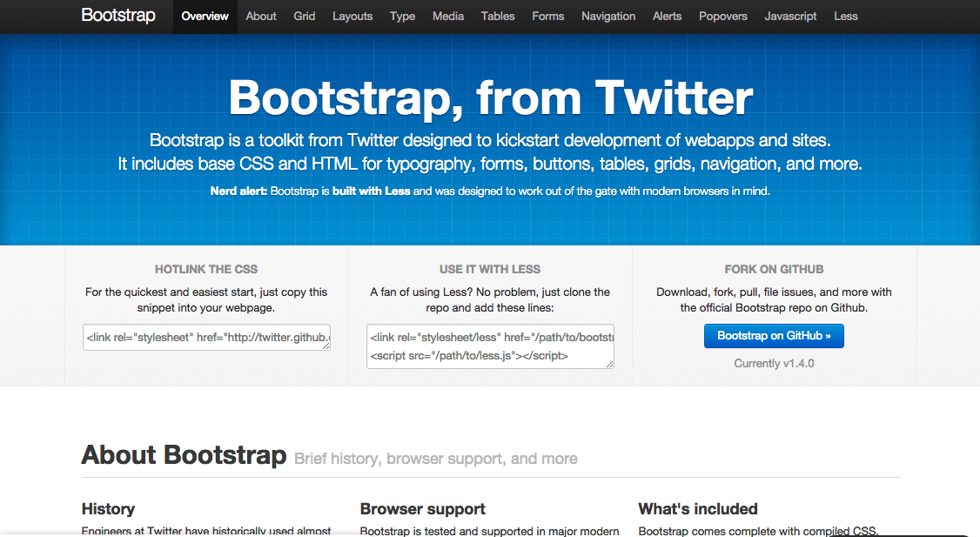
Task: Click the 'HOTLINK THE CSS' heading
Action: pos(206,270)
